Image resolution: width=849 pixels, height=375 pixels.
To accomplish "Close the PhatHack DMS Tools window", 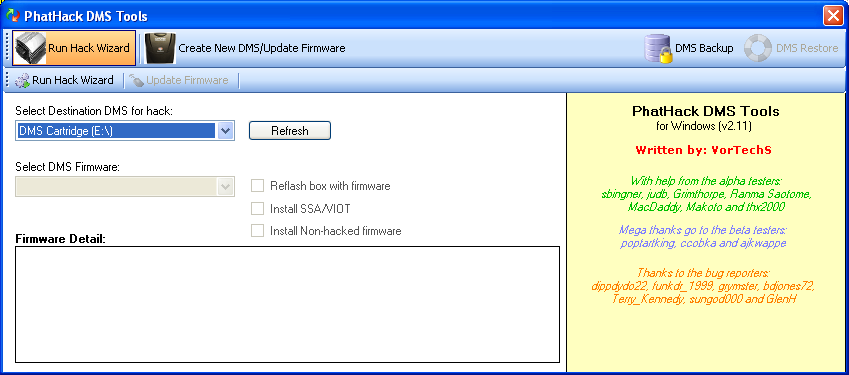I will coord(833,16).
